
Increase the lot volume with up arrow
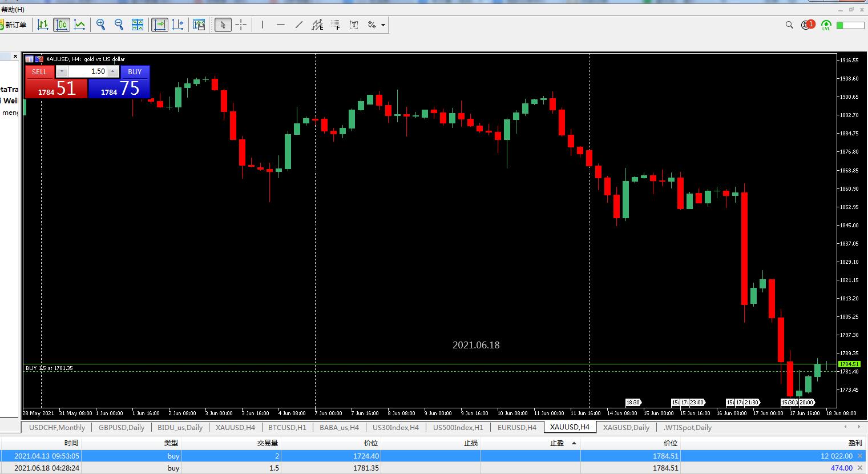coord(113,71)
